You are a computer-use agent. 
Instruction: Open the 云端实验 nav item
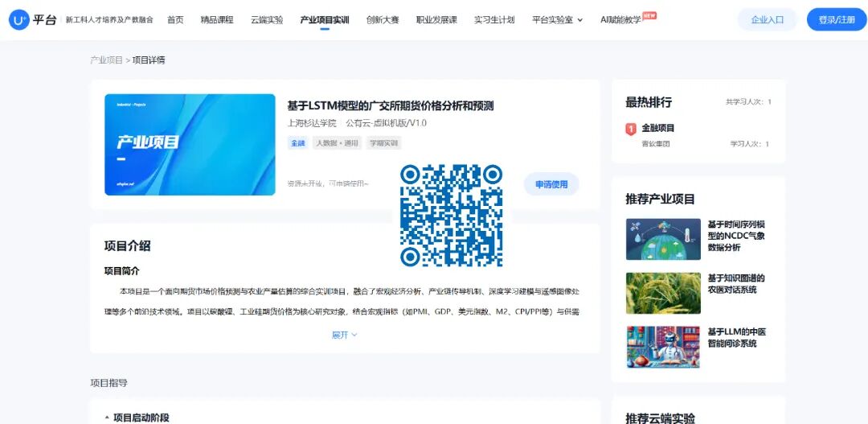coord(267,20)
